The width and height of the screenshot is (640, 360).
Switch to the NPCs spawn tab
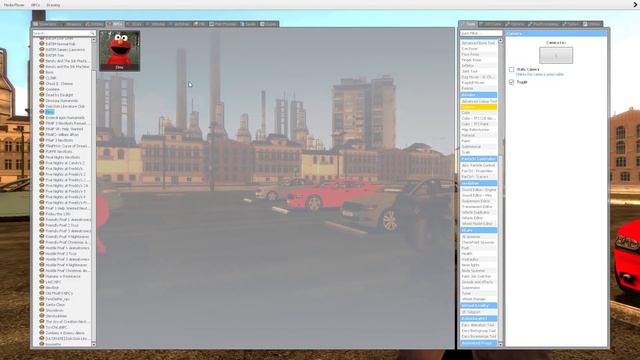115,24
